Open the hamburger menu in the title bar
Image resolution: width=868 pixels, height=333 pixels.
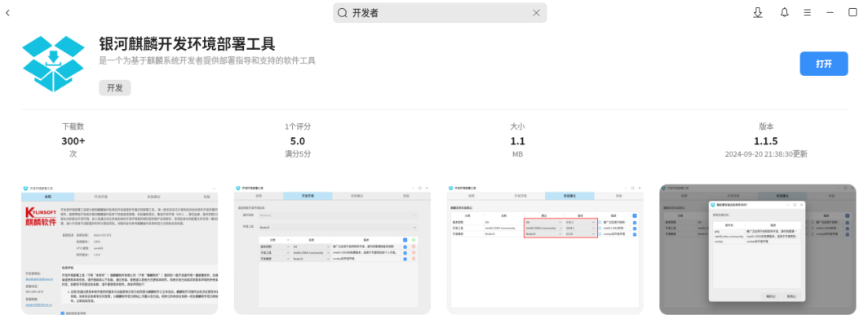click(x=808, y=13)
